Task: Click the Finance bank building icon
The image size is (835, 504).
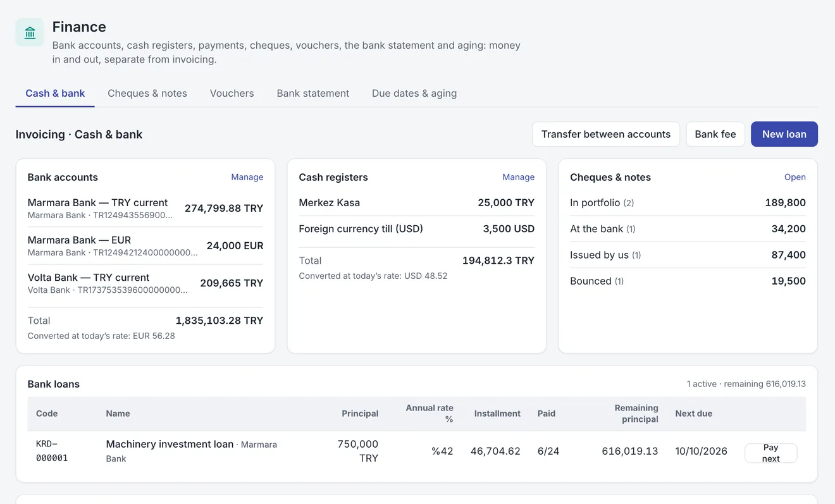Action: (x=30, y=33)
